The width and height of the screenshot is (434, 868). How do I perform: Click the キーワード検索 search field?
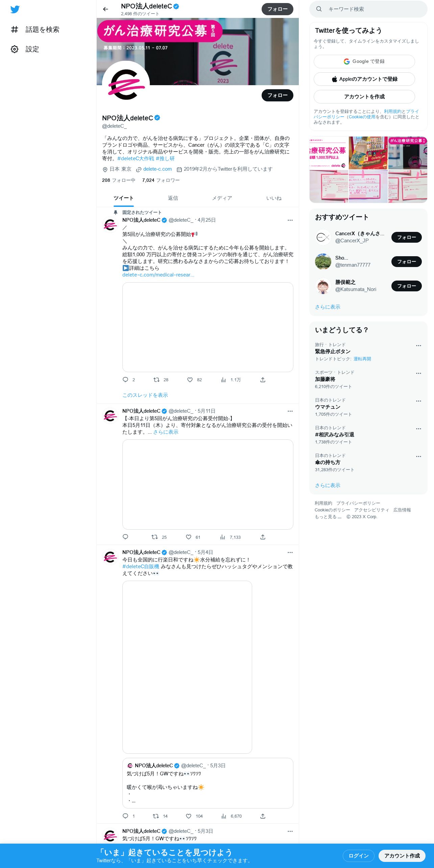pyautogui.click(x=368, y=9)
